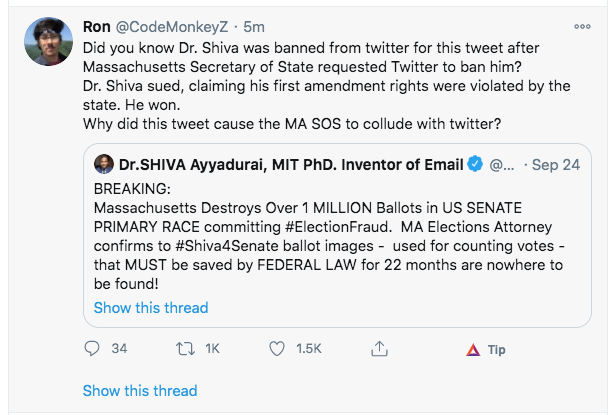
Task: Open Dr.SHIVA Ayyadurai display name
Action: click(291, 165)
